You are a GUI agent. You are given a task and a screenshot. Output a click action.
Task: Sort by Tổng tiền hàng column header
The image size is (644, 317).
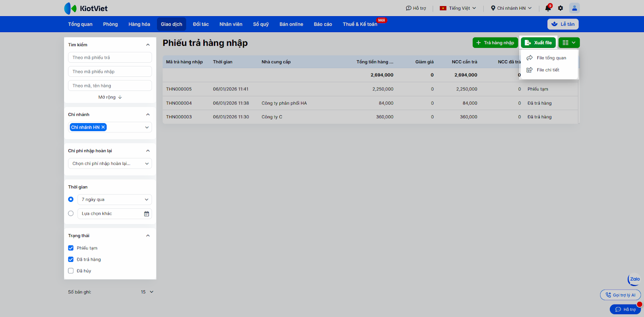(x=375, y=62)
